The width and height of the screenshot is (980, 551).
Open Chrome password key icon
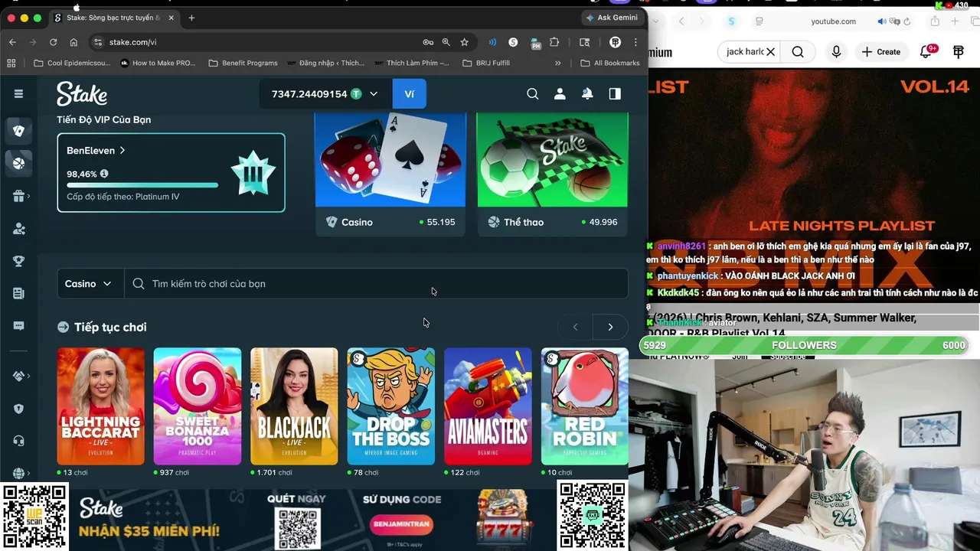point(428,42)
